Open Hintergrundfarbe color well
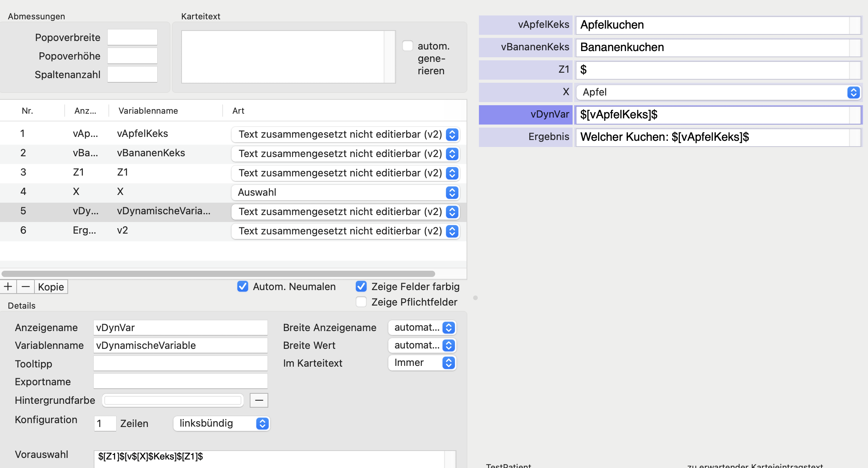This screenshot has height=468, width=868. click(173, 400)
